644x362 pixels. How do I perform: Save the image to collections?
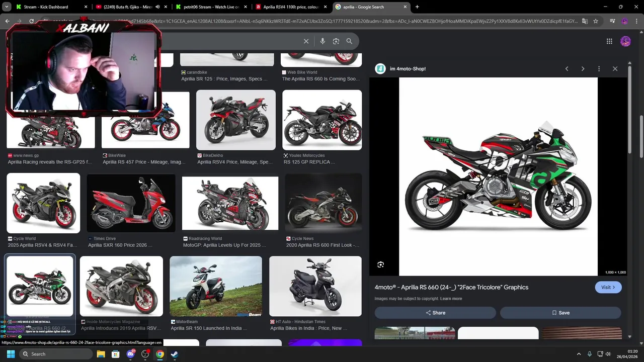tap(560, 313)
